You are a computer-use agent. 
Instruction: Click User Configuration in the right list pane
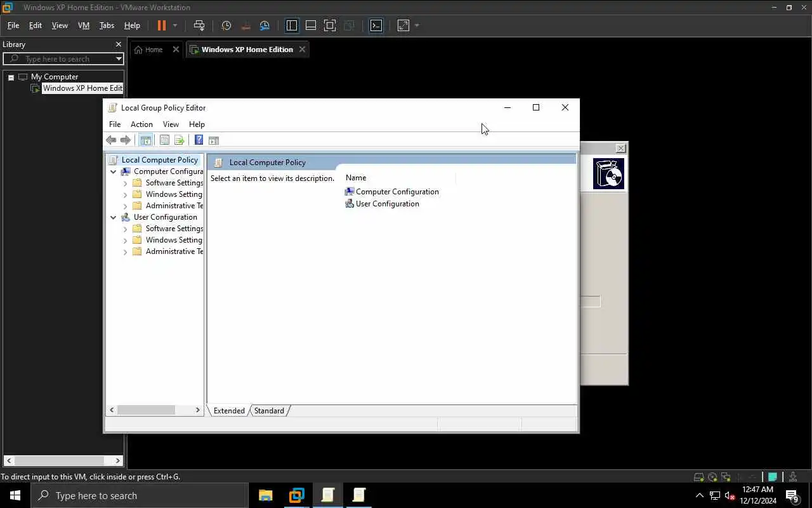(387, 204)
